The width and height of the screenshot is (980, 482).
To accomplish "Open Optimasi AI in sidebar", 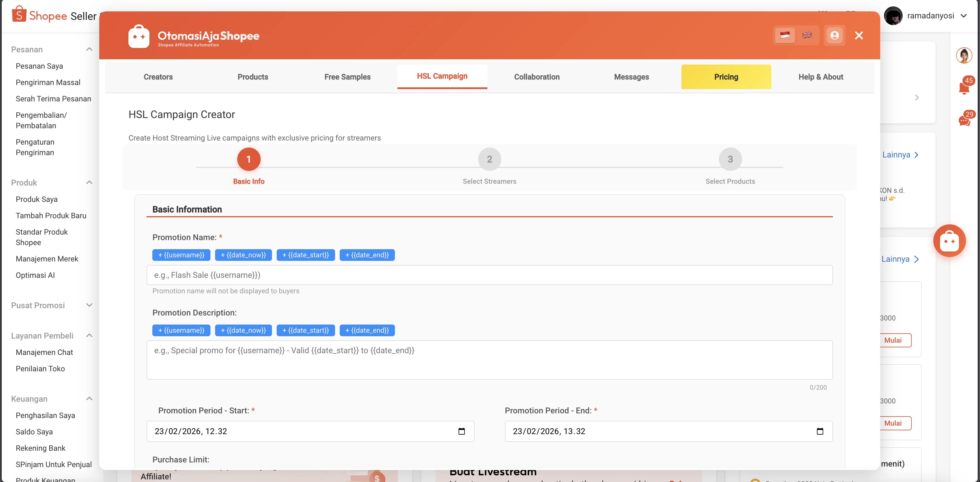I will (35, 275).
